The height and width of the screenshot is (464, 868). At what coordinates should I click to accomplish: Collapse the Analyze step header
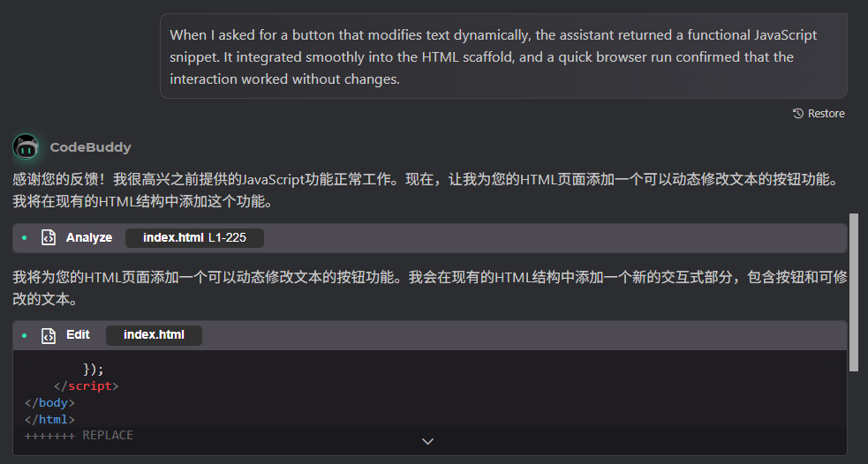pyautogui.click(x=530, y=238)
